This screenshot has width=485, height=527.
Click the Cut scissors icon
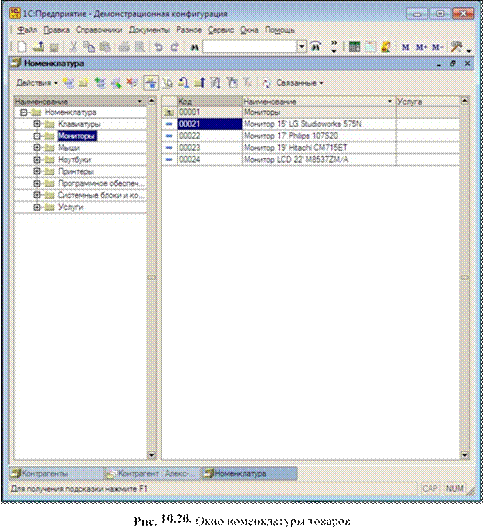click(73, 47)
